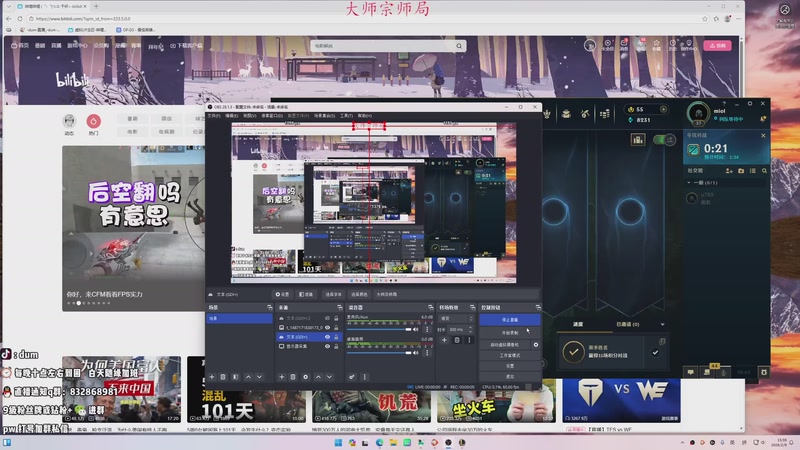
Task: Delete the selected scene with the trash icon
Action: pyautogui.click(x=222, y=377)
